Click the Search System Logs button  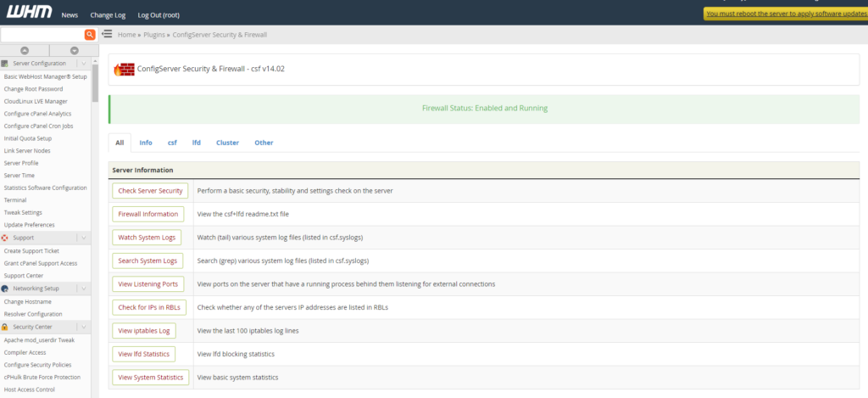pos(147,261)
